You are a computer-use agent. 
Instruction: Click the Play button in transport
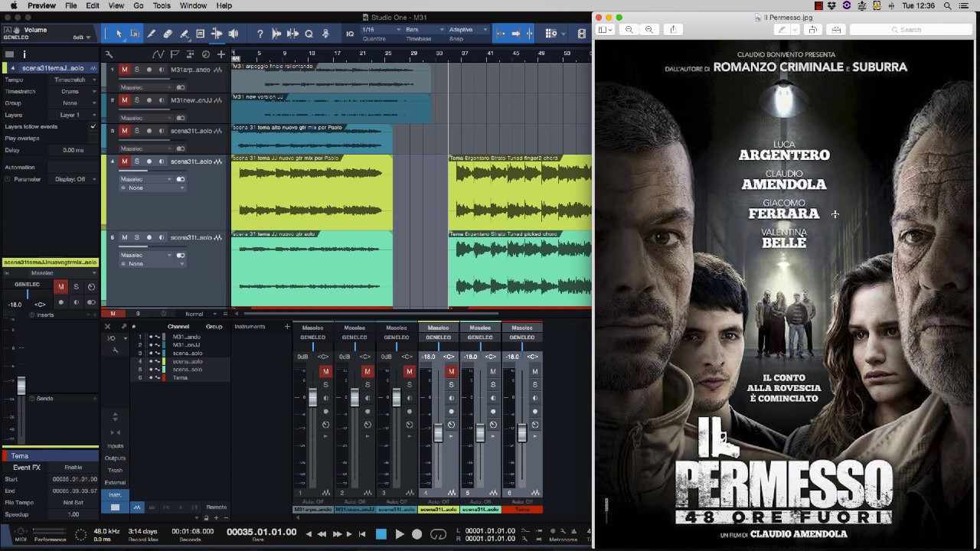[x=399, y=534]
